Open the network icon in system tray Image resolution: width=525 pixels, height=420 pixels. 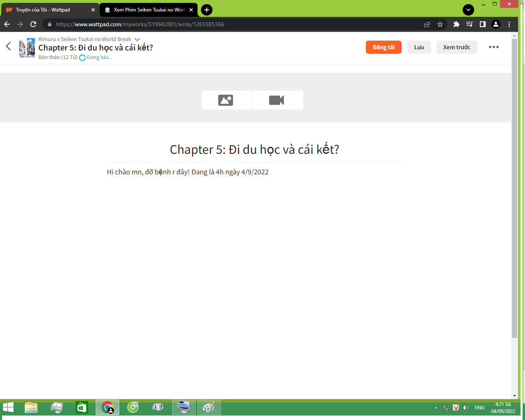click(446, 408)
